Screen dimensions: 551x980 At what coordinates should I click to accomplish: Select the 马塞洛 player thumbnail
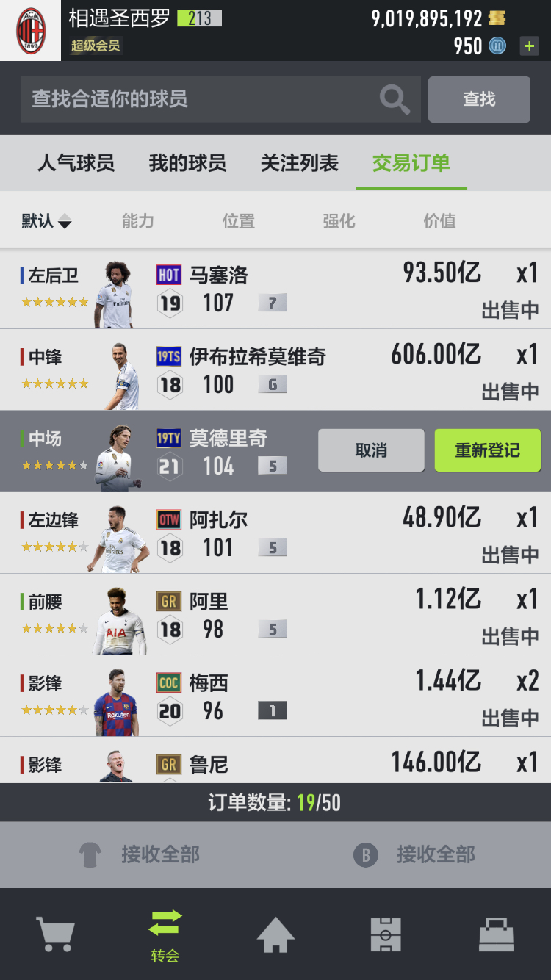coord(115,295)
